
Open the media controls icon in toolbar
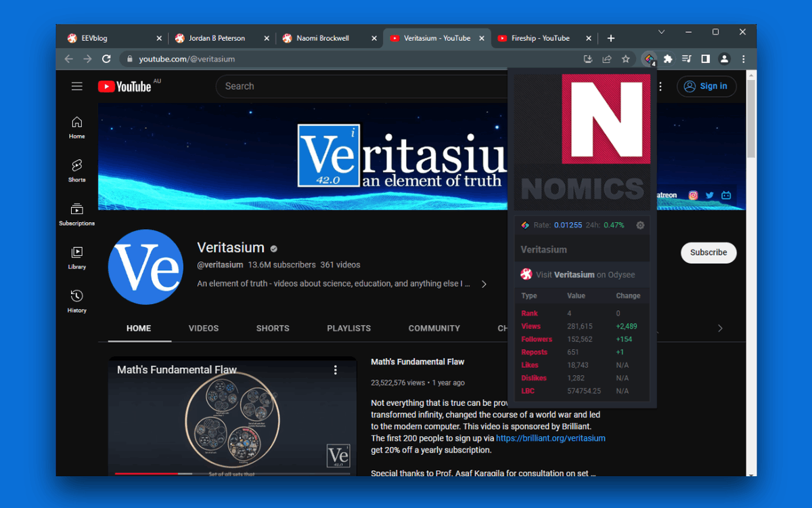pyautogui.click(x=687, y=59)
